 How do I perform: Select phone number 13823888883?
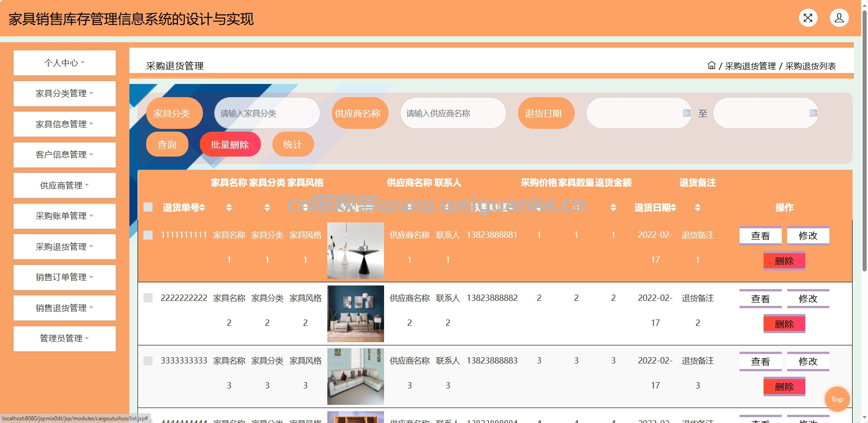click(x=492, y=360)
